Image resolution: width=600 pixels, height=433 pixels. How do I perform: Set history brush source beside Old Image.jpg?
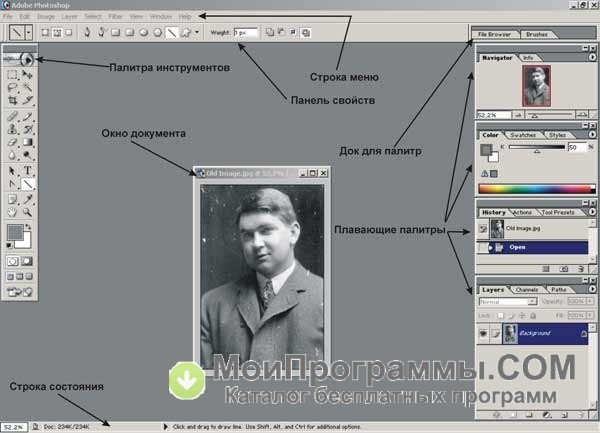(483, 229)
